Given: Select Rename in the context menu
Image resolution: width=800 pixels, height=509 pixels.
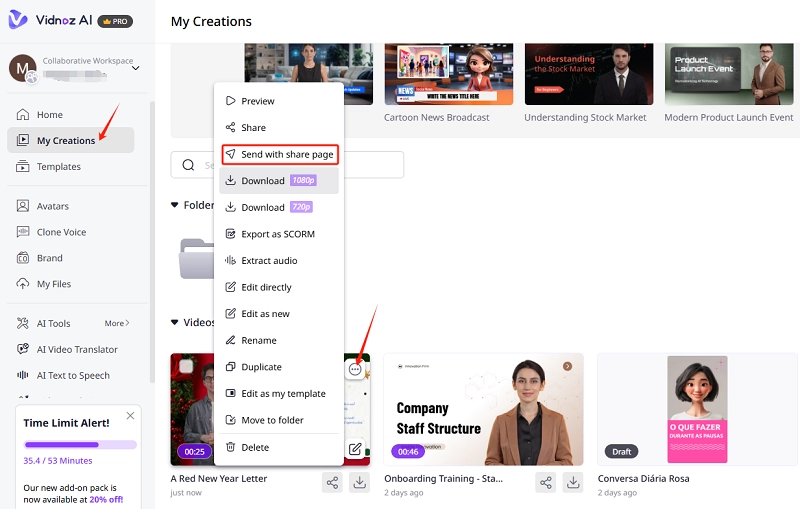Looking at the screenshot, I should click(279, 340).
